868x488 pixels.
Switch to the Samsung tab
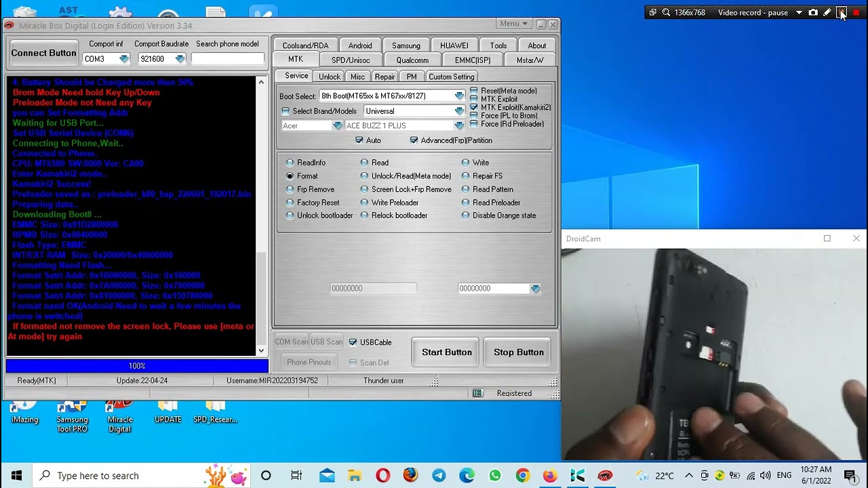pyautogui.click(x=406, y=45)
